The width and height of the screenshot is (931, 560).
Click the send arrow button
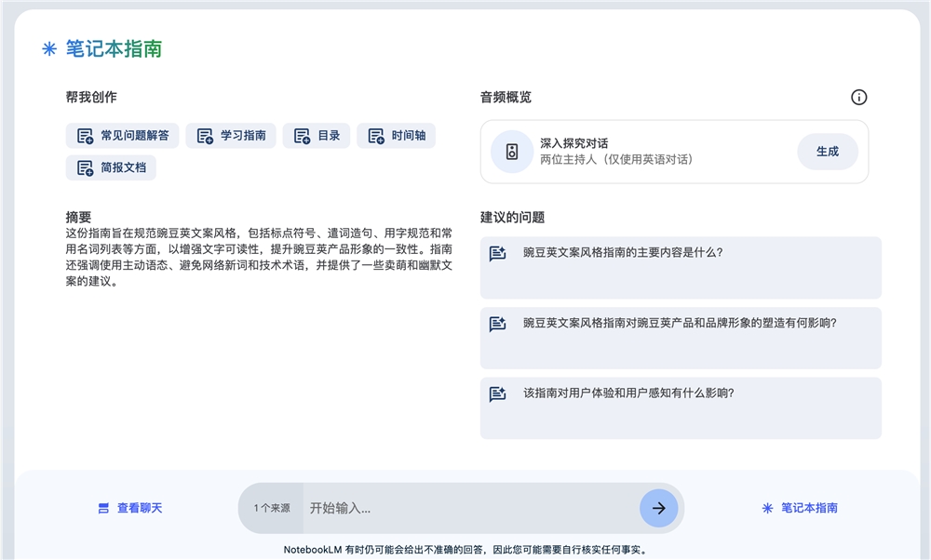(658, 508)
